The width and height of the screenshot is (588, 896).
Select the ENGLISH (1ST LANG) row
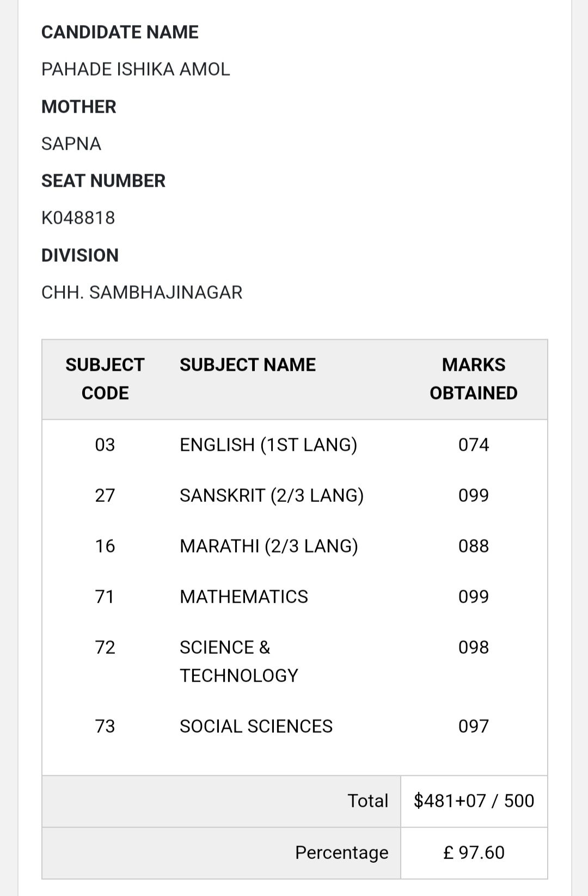click(x=268, y=445)
